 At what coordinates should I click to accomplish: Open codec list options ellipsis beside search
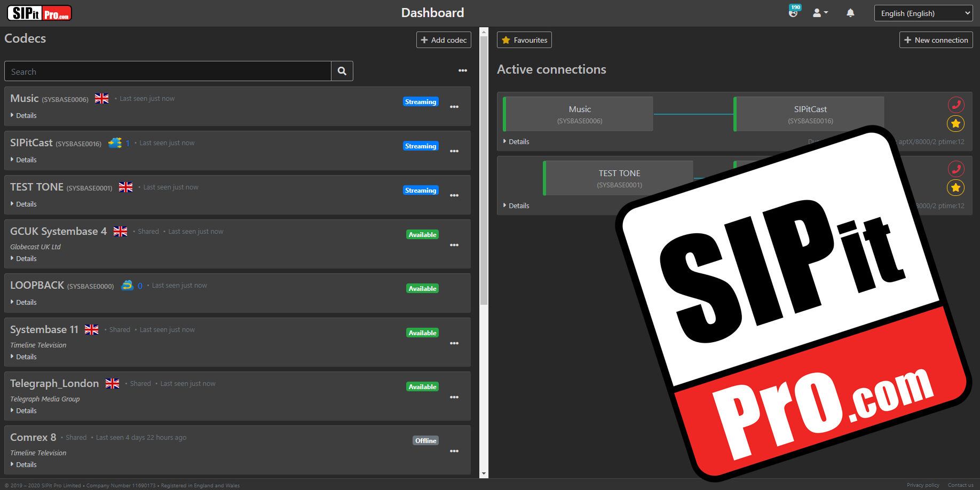click(x=463, y=70)
